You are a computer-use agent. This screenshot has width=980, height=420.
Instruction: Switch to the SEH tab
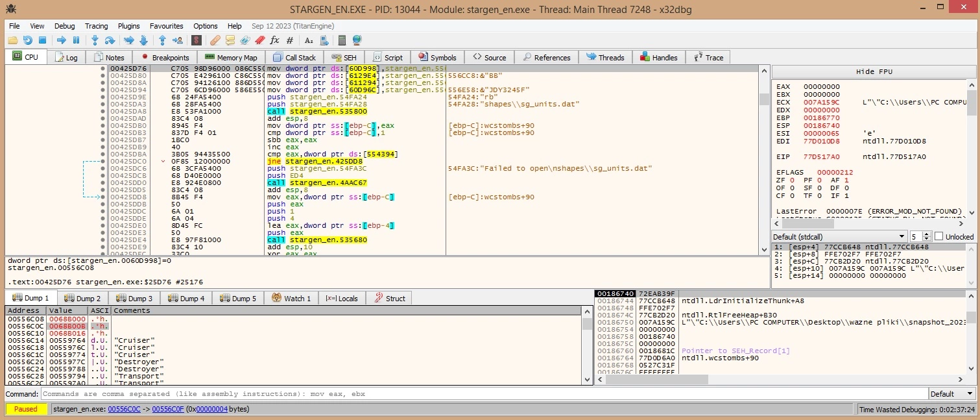point(344,57)
